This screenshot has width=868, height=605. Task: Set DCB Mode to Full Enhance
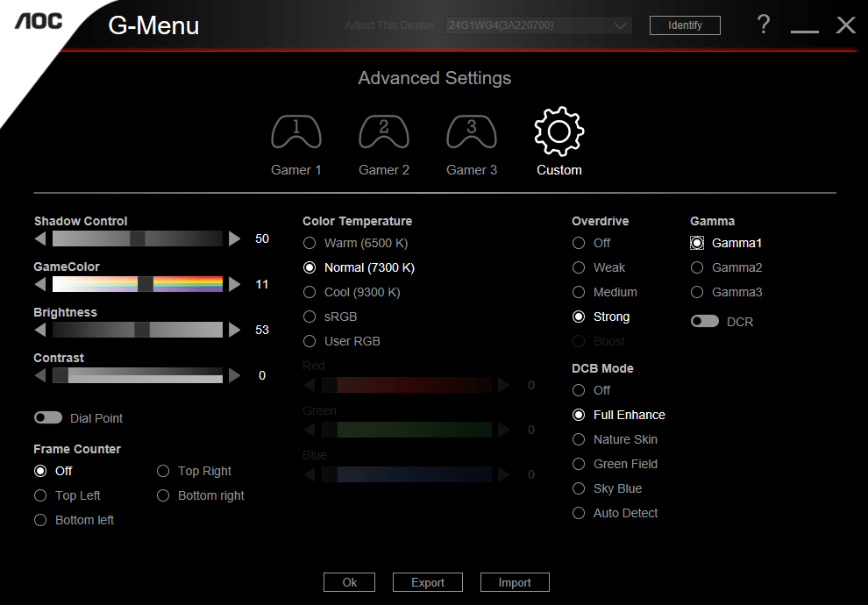(x=618, y=415)
